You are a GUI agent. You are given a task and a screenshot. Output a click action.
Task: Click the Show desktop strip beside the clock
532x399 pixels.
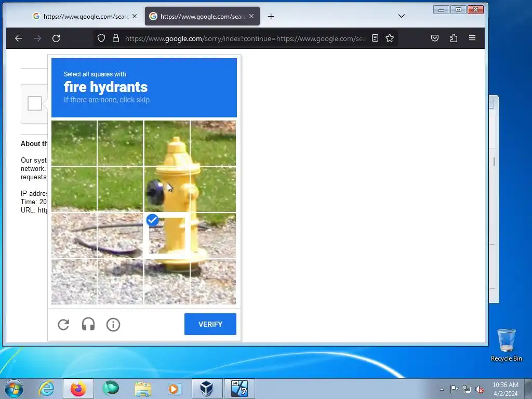point(528,389)
